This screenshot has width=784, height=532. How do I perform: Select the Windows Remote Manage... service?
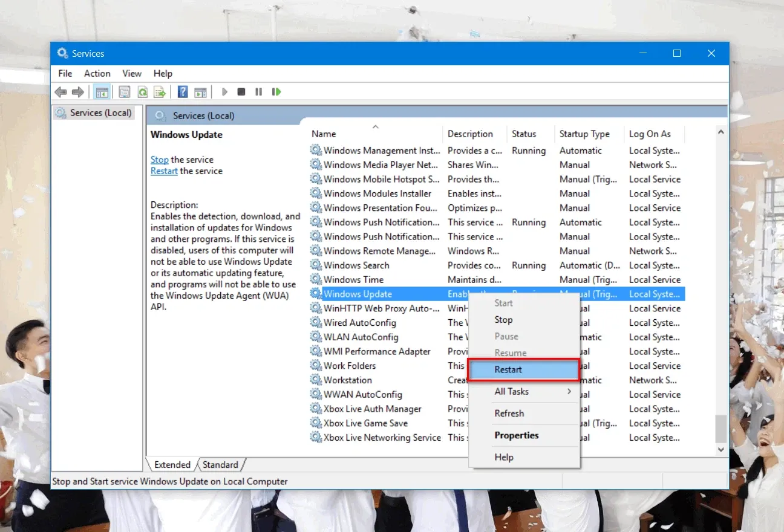[x=496, y=251]
